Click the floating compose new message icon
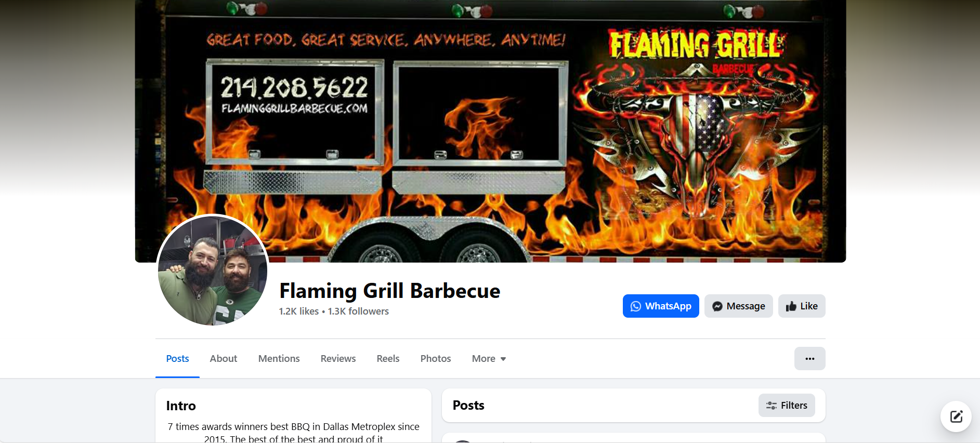The height and width of the screenshot is (443, 980). tap(956, 416)
